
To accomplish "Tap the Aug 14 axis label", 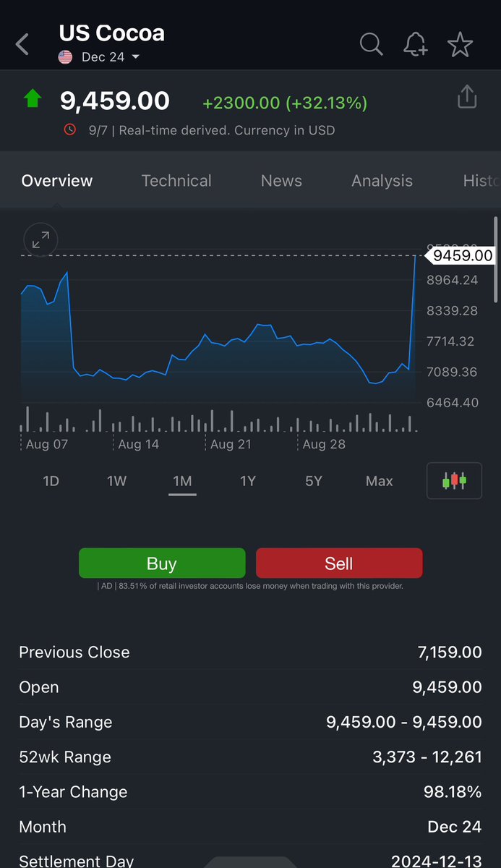I will [x=138, y=444].
